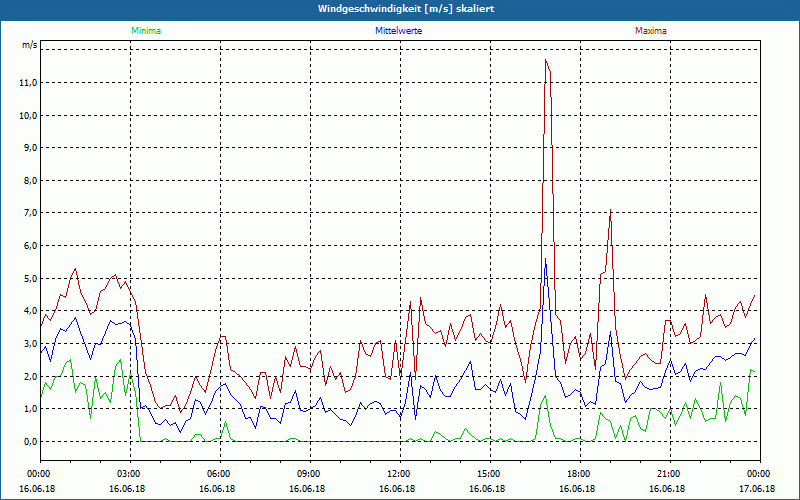Click the red Maxima legend label
800x500 pixels.
651,31
